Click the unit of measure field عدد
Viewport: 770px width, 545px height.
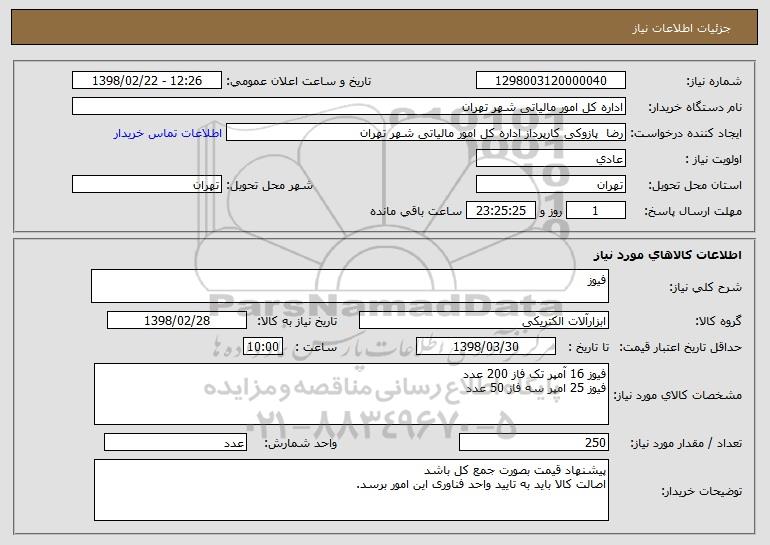coord(175,442)
